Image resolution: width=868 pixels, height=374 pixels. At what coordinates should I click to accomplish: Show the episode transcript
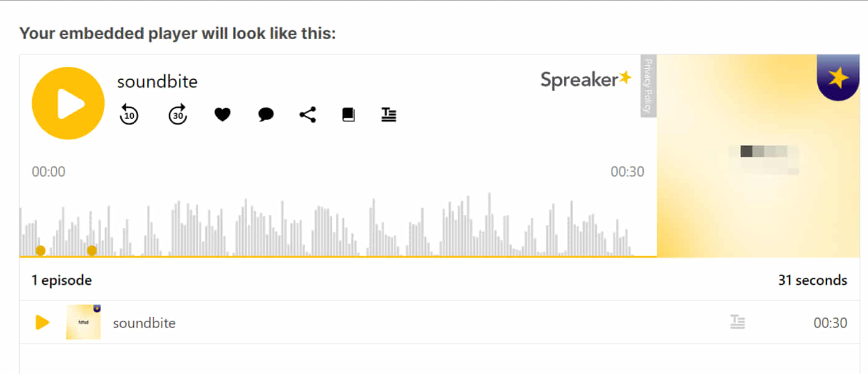click(x=388, y=114)
